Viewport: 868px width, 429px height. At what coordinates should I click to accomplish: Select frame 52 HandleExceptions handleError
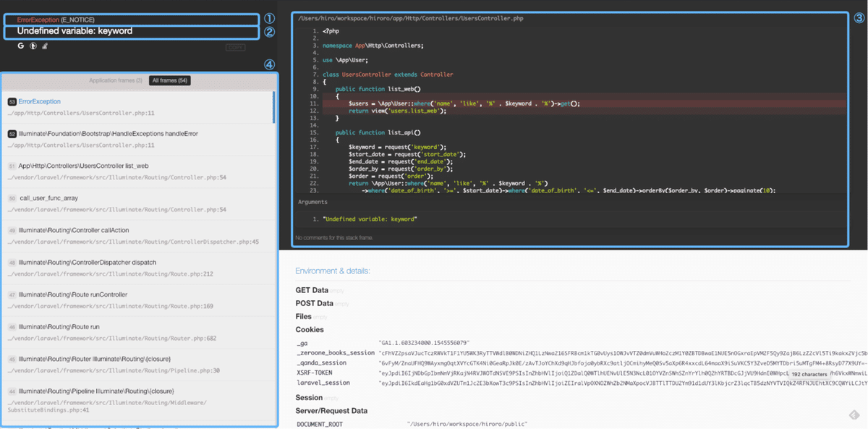coord(139,139)
